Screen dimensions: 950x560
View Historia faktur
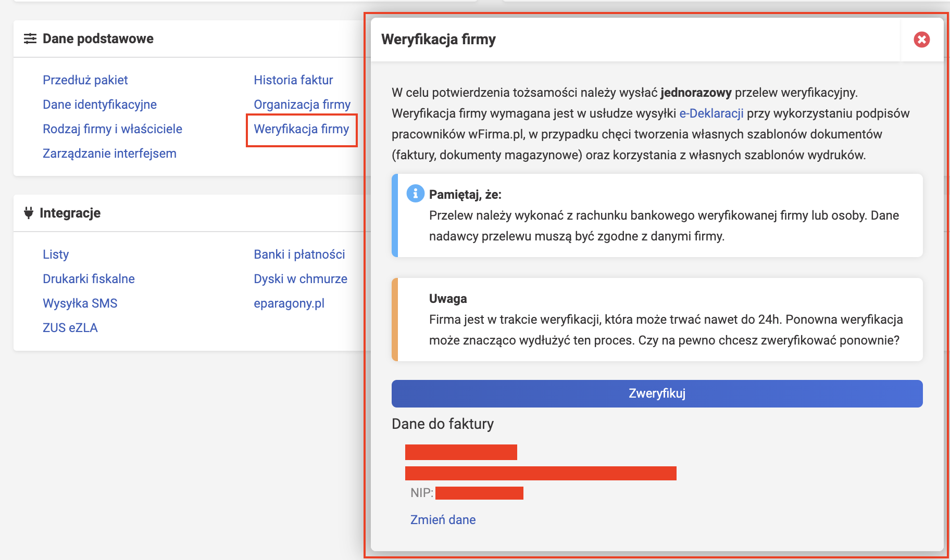click(293, 80)
